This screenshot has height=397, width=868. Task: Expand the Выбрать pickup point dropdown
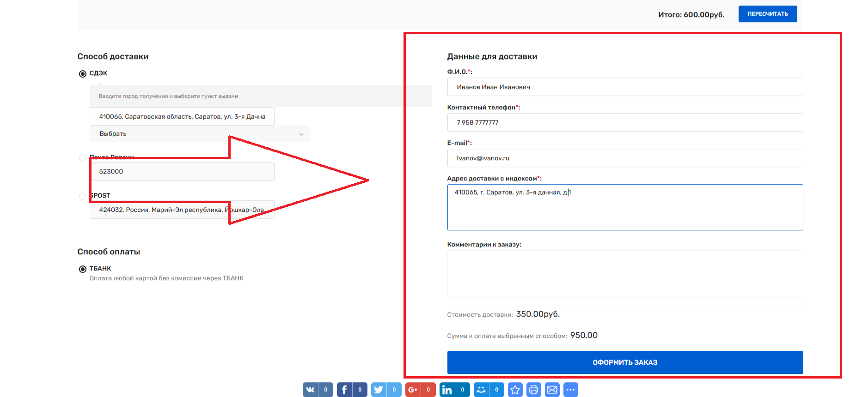pos(200,134)
